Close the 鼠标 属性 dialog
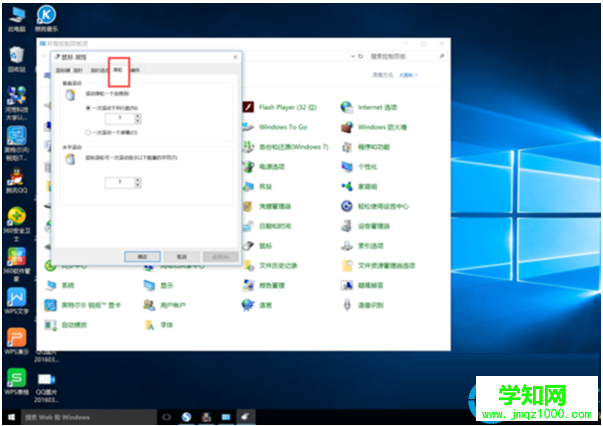603x426 pixels. point(235,57)
